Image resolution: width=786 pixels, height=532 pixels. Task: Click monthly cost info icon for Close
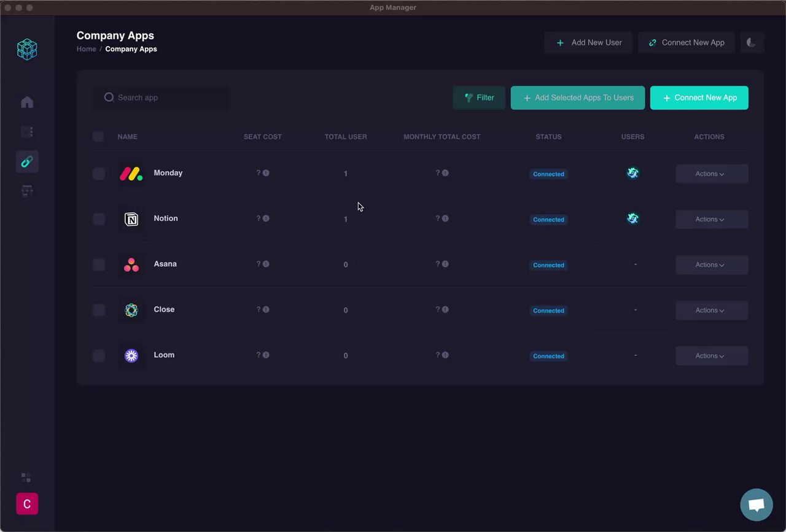[445, 309]
